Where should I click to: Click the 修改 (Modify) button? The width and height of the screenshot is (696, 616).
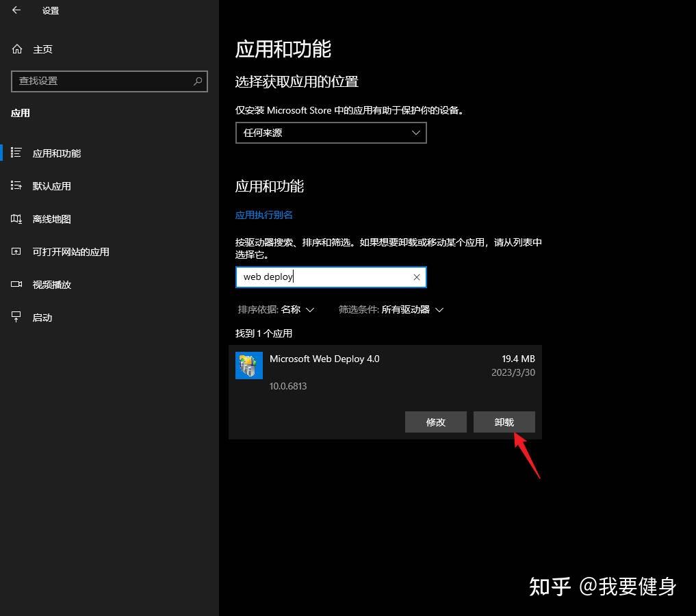point(435,422)
